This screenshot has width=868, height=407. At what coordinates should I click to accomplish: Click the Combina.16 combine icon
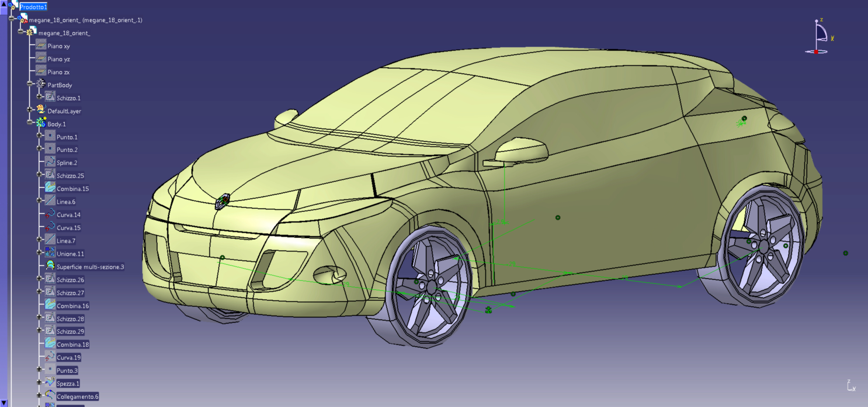tap(50, 304)
